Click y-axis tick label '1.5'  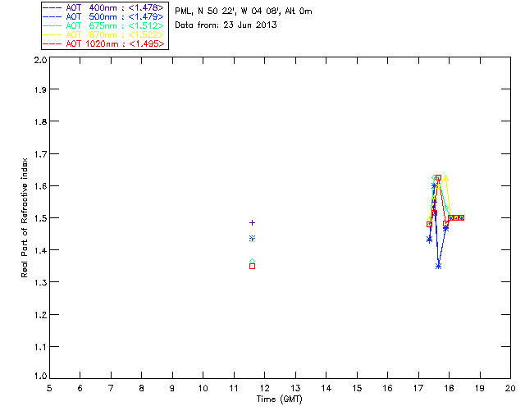pos(40,218)
